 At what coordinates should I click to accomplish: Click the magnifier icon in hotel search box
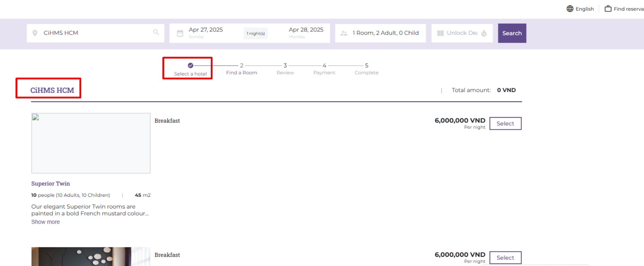[156, 32]
